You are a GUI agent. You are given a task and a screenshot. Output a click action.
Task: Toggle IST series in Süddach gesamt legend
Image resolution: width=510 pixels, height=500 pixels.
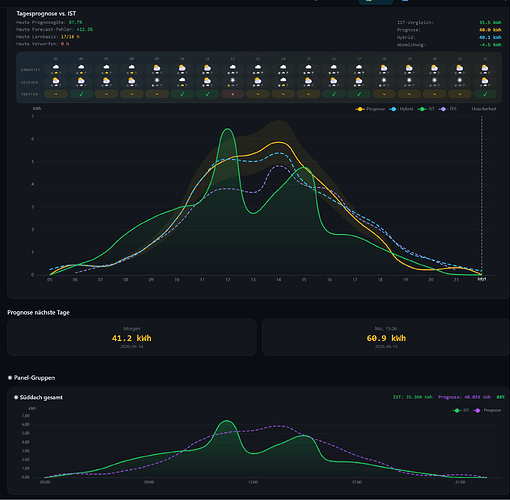[460, 410]
